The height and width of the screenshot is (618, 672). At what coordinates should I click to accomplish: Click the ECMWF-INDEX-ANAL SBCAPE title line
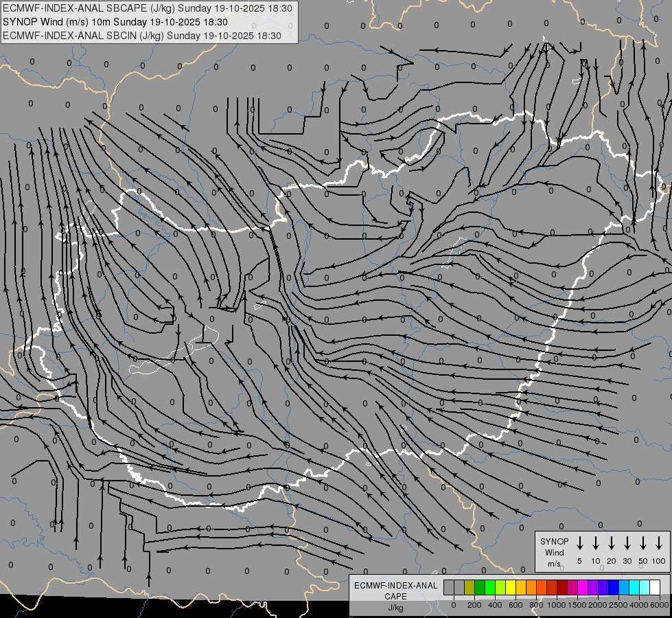[148, 8]
